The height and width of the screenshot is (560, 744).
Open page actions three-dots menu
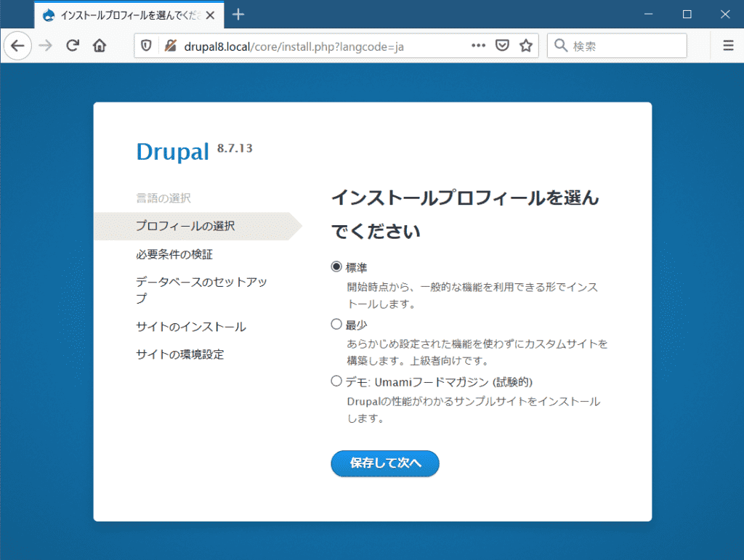pos(478,46)
